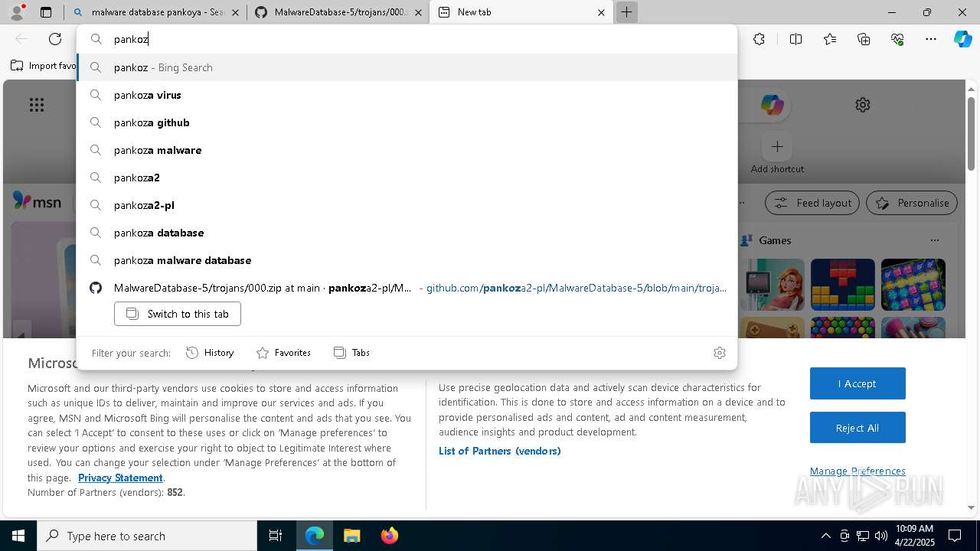Pick the pankoza malware database suggestion

[x=407, y=260]
